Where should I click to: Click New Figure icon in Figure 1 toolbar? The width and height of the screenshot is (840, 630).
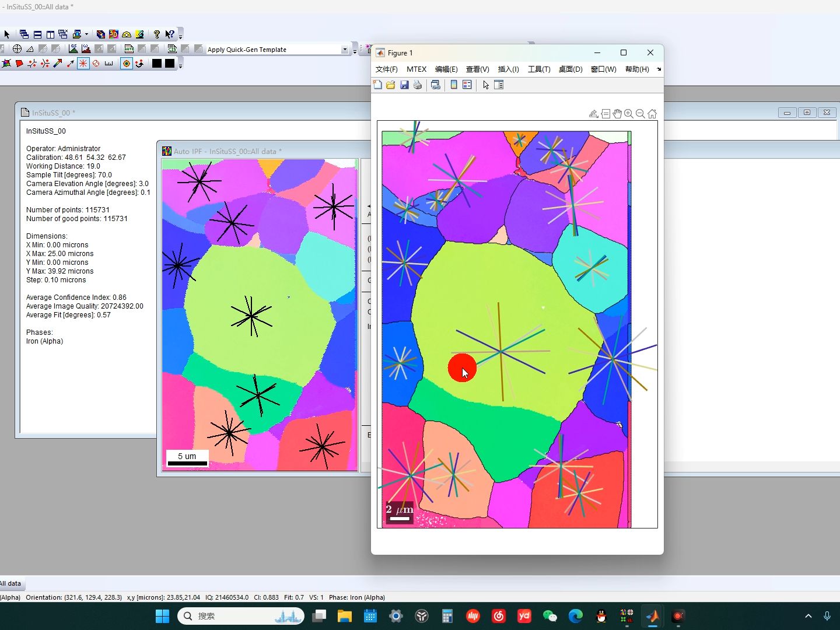coord(377,85)
